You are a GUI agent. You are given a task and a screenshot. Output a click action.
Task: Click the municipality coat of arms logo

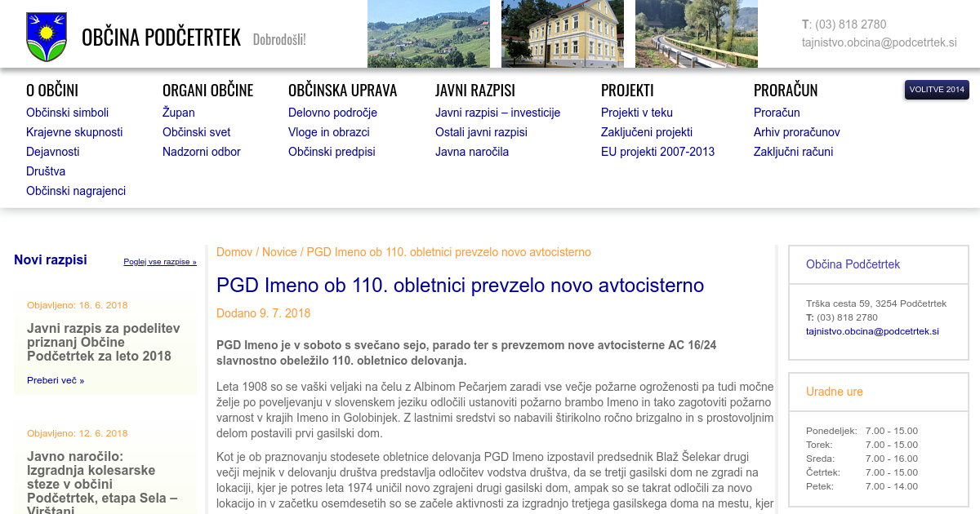(46, 37)
